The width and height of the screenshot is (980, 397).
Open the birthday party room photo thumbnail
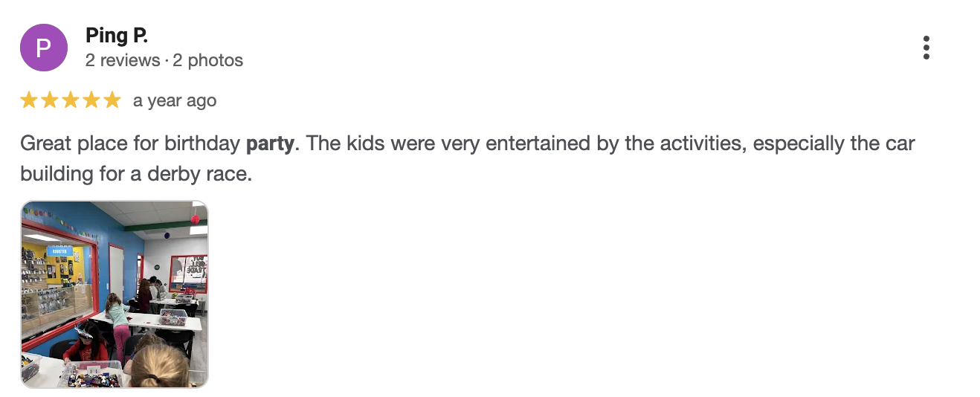pos(115,294)
